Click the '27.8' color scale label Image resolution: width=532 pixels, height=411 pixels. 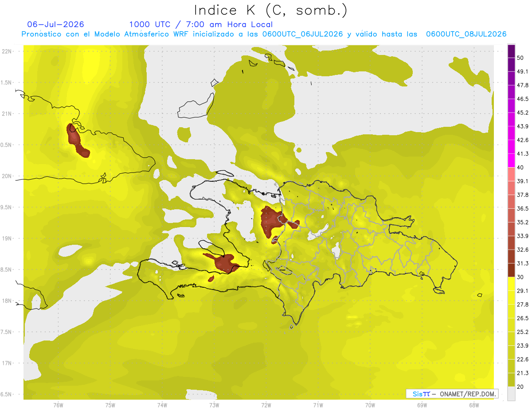click(x=523, y=305)
